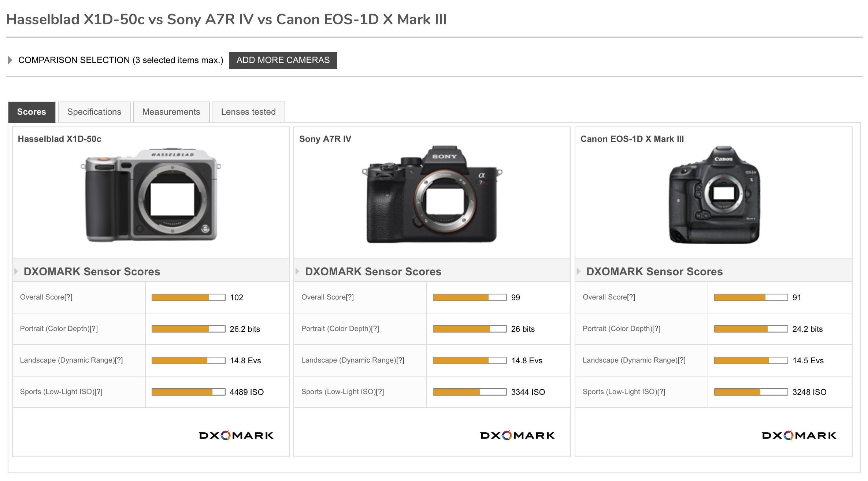The width and height of the screenshot is (868, 481).
Task: Click Hasselblad Overall Score orange bar
Action: (x=180, y=297)
